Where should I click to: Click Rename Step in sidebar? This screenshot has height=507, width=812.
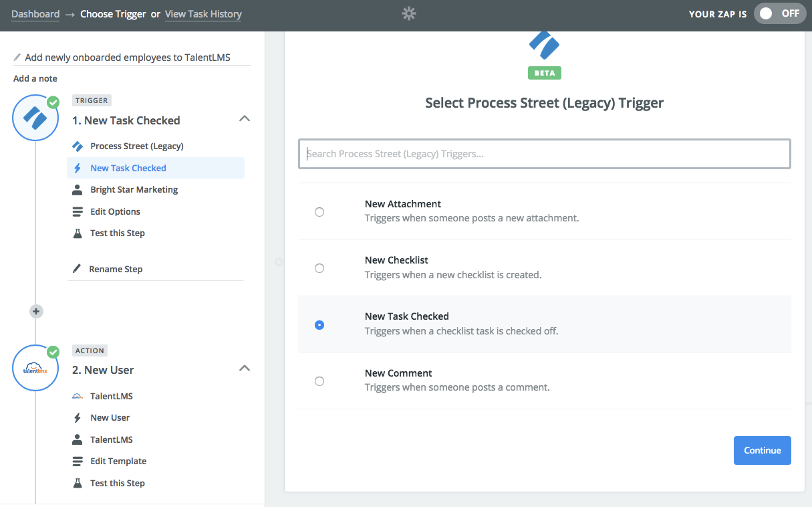pyautogui.click(x=116, y=269)
